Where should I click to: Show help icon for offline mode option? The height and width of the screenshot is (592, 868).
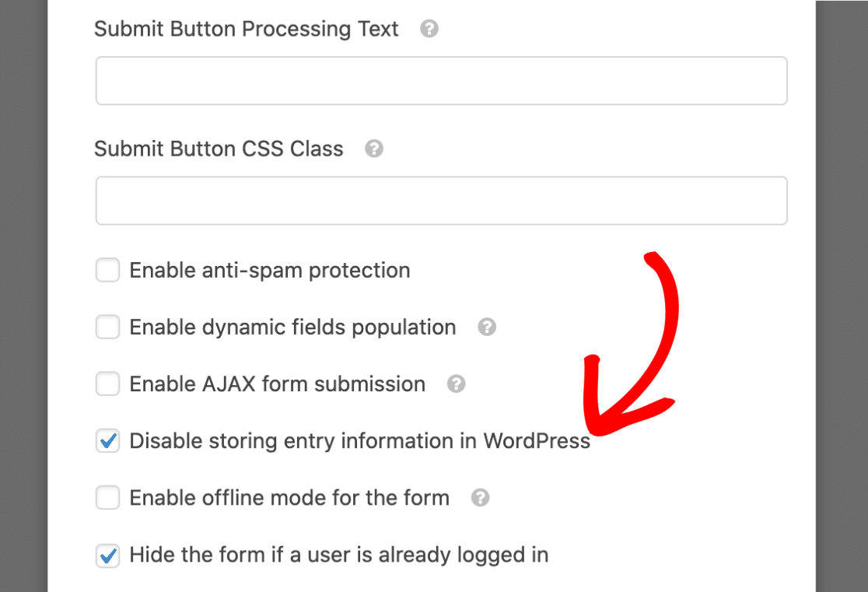point(480,497)
